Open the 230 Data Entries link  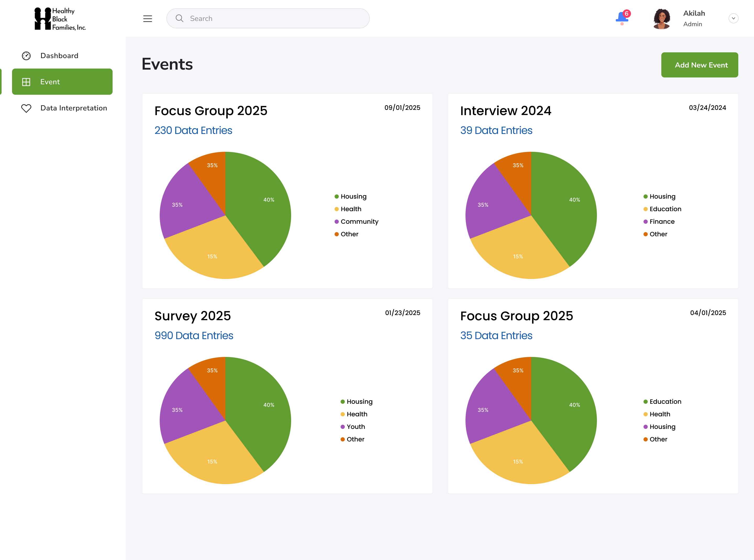click(193, 130)
